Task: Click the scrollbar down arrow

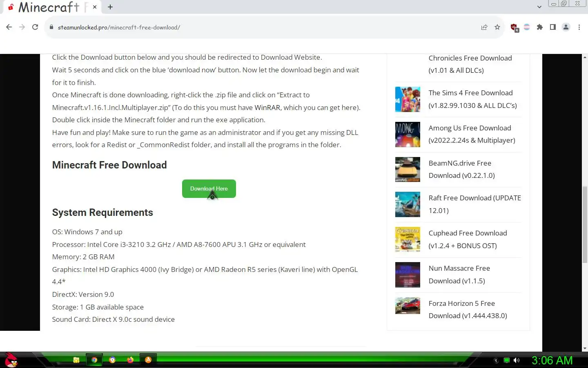Action: (x=585, y=348)
